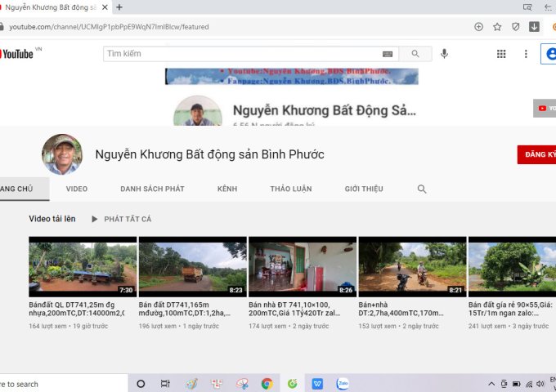556x392 pixels.
Task: Open the Video tải lên section link
Action: pos(52,219)
